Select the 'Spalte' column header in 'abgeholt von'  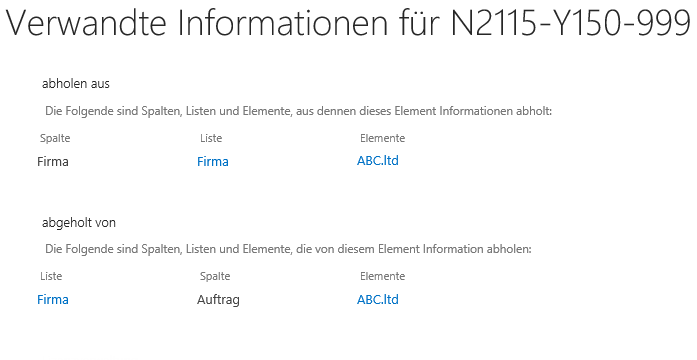tap(215, 276)
